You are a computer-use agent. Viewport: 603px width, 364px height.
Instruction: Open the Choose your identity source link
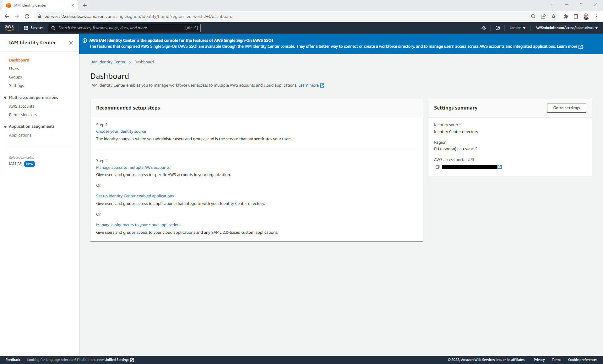(121, 131)
